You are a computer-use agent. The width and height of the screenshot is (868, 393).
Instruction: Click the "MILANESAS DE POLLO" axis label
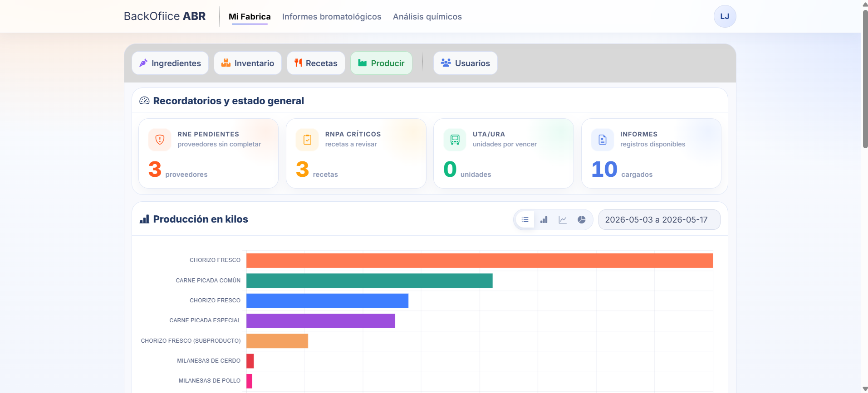click(210, 381)
